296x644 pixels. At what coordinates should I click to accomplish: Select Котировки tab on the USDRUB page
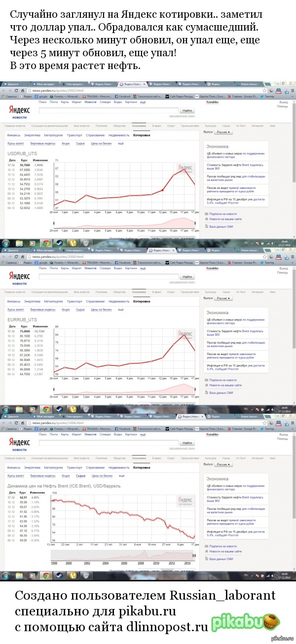[x=141, y=135]
